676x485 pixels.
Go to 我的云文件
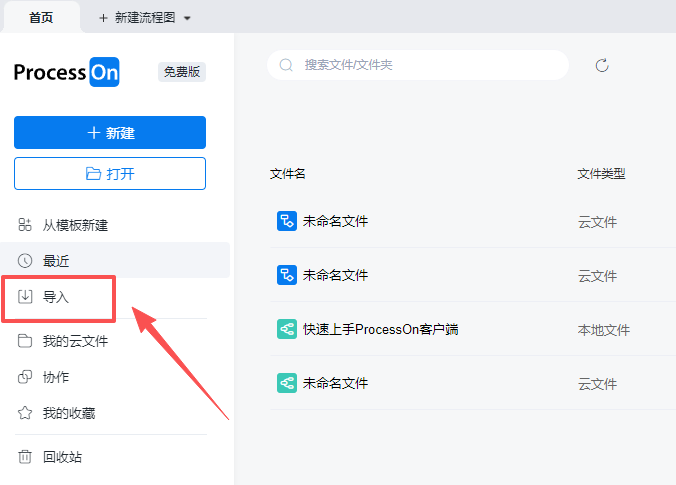[x=75, y=341]
